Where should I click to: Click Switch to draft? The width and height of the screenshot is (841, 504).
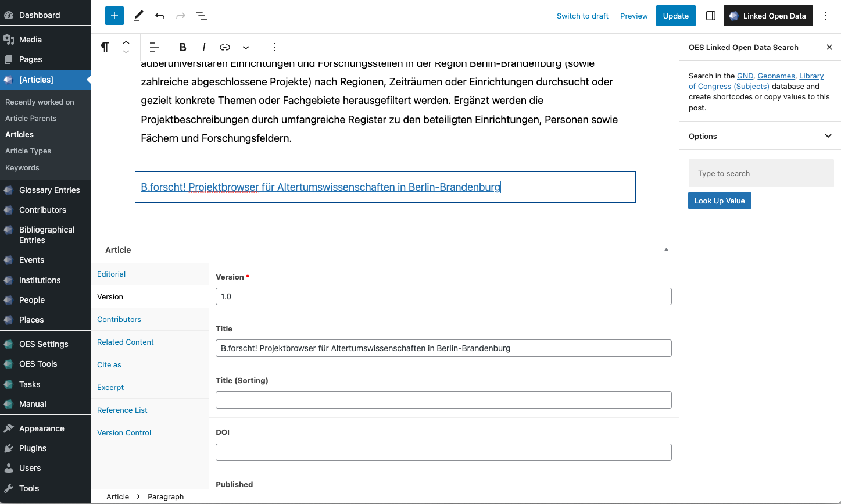(582, 16)
